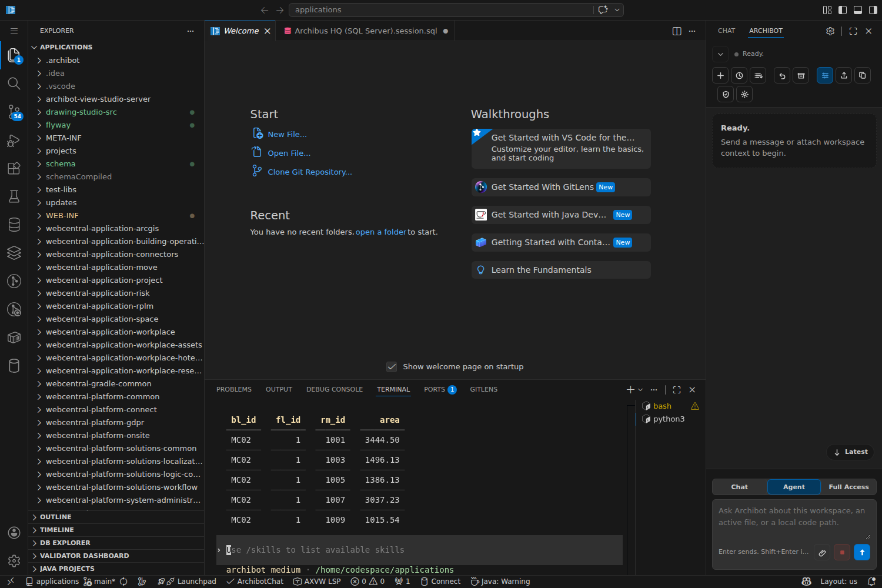882x588 pixels.
Task: Open the Accounts menu in the activity bar
Action: [14, 533]
